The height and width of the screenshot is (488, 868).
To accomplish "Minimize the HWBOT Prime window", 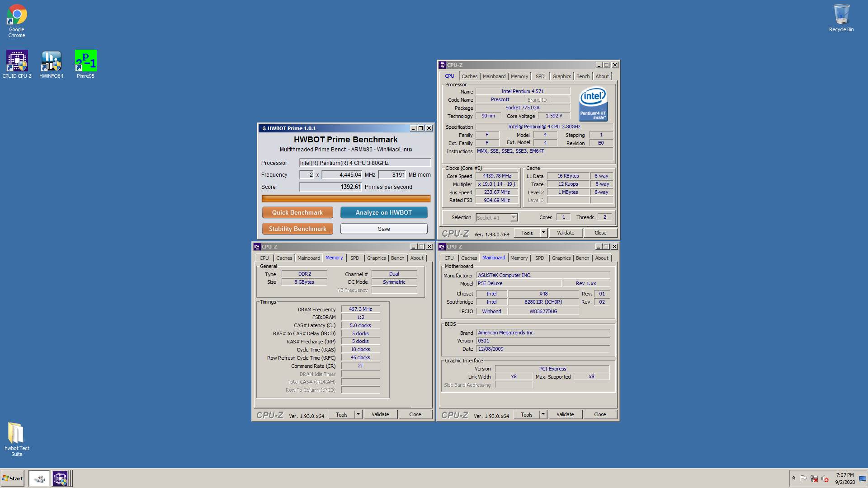I will [x=413, y=128].
